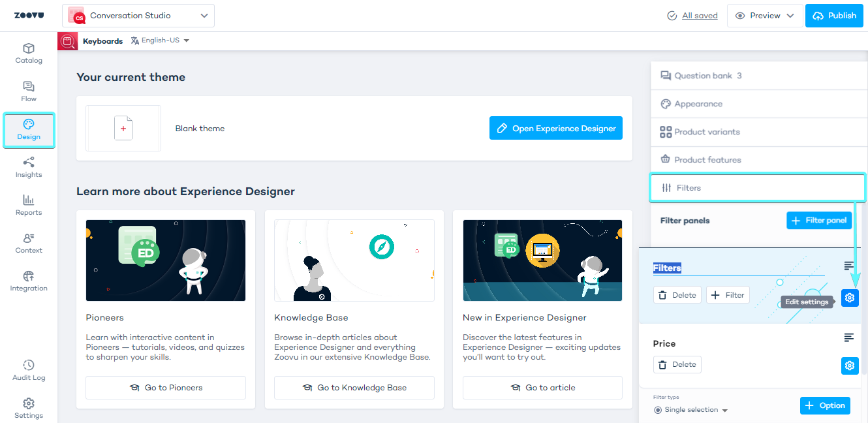Open Insights from the sidebar
Image resolution: width=868 pixels, height=423 pixels.
coord(29,167)
